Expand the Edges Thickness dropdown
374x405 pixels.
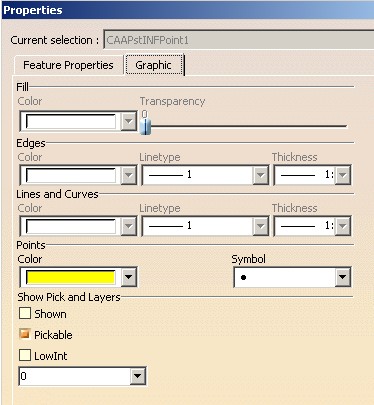343,175
